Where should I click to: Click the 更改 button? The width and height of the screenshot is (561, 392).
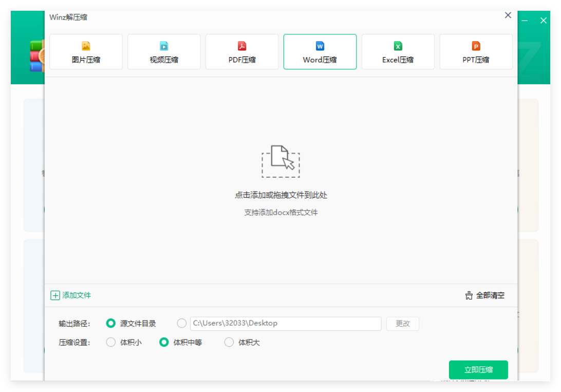click(x=402, y=323)
